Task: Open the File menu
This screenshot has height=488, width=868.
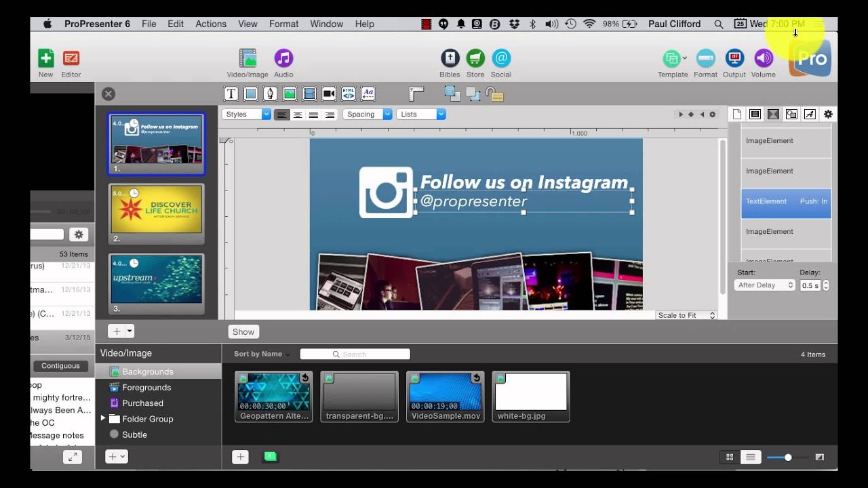Action: 149,24
